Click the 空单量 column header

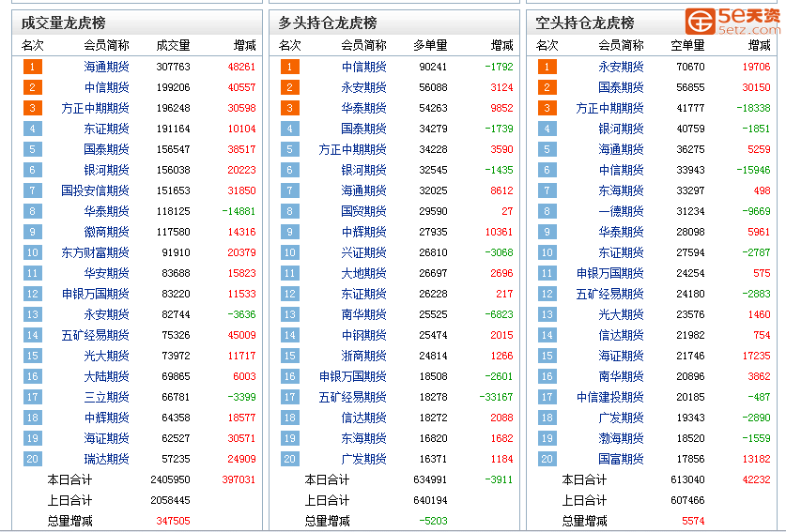[687, 46]
